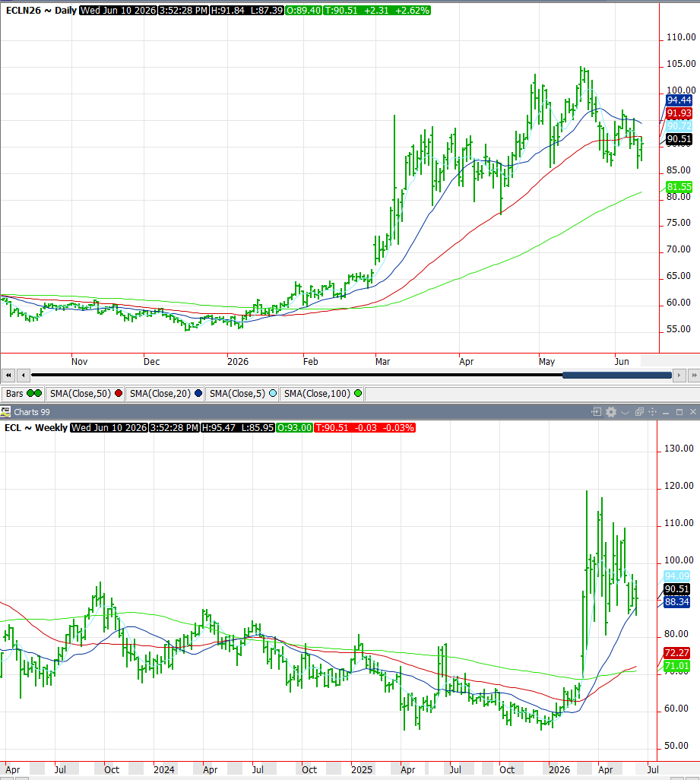Click the daily chart T:90.51 +2.31 last-price box

pyautogui.click(x=377, y=11)
